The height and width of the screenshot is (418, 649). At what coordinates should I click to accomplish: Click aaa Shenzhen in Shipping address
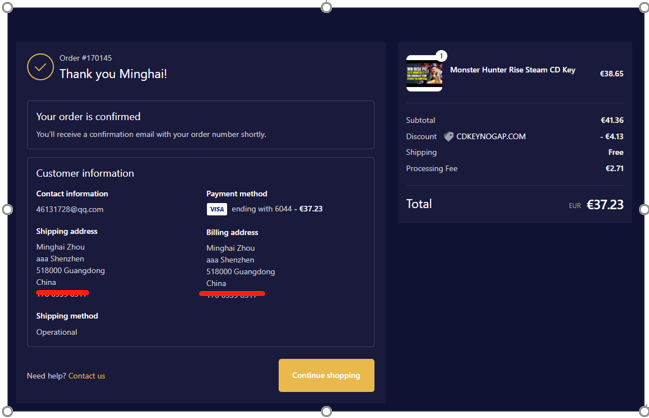point(60,259)
